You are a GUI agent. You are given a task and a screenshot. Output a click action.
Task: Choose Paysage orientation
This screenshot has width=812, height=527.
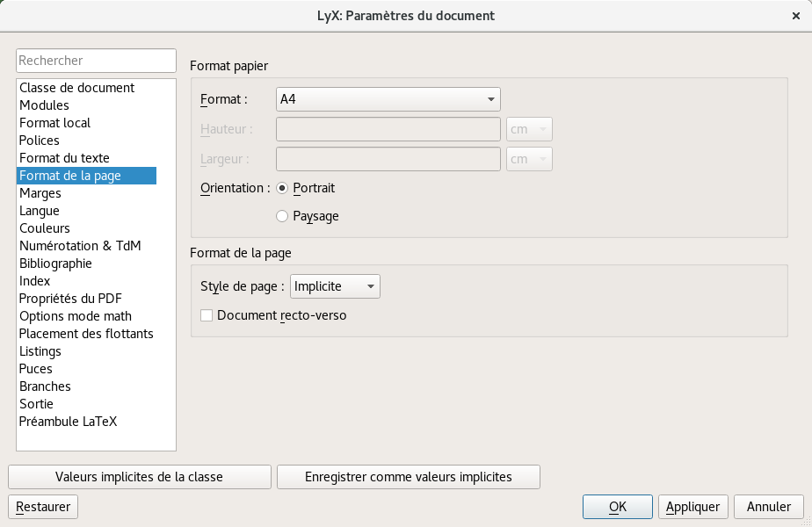coord(282,216)
